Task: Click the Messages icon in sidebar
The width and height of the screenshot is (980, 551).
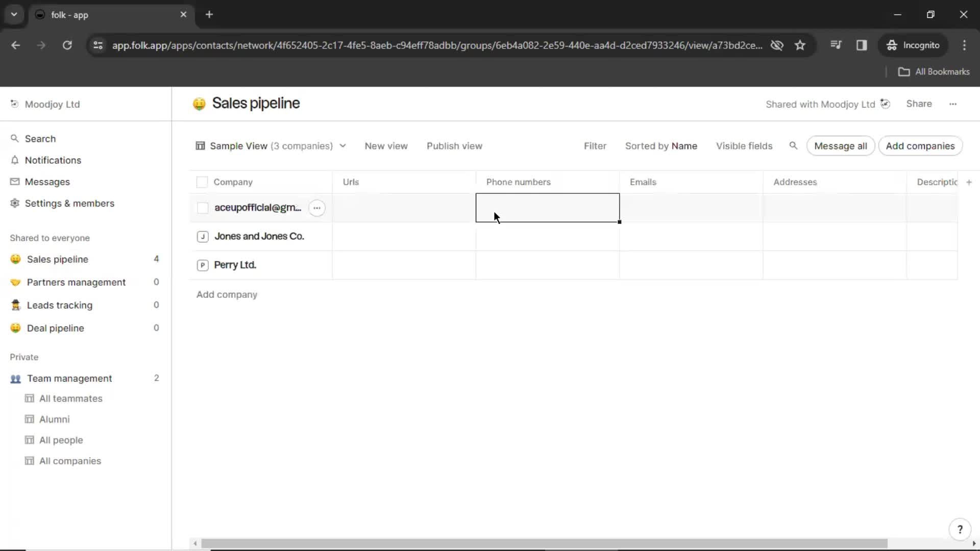Action: (x=14, y=182)
